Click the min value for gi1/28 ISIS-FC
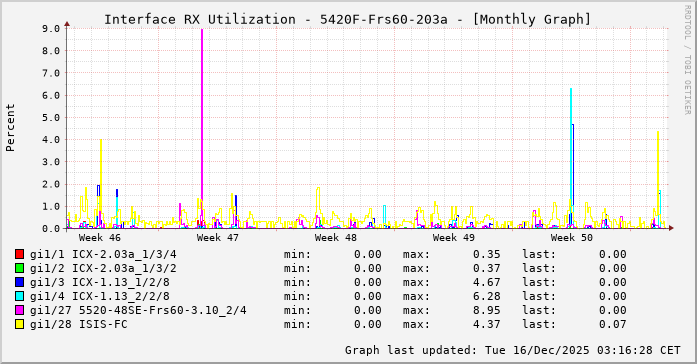697x364 pixels. (x=368, y=324)
